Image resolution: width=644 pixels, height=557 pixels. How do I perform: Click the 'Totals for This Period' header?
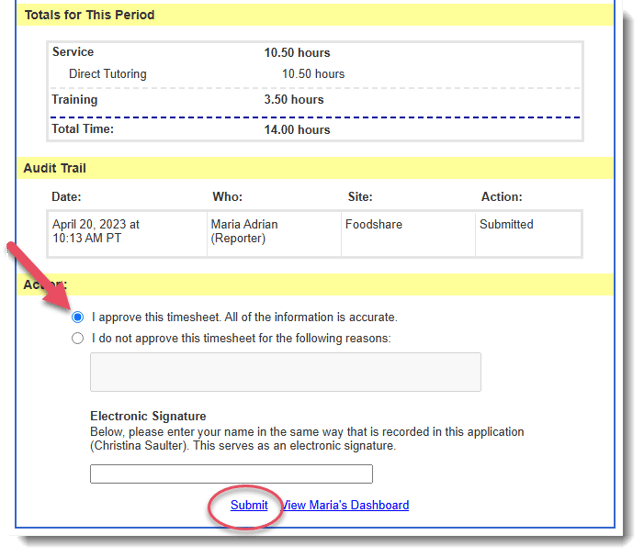coord(89,15)
